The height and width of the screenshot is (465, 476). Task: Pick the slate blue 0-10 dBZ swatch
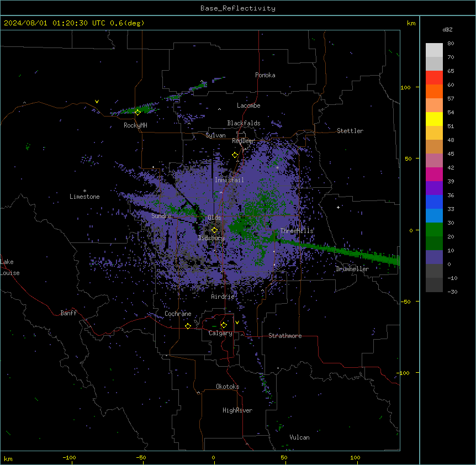click(x=434, y=257)
